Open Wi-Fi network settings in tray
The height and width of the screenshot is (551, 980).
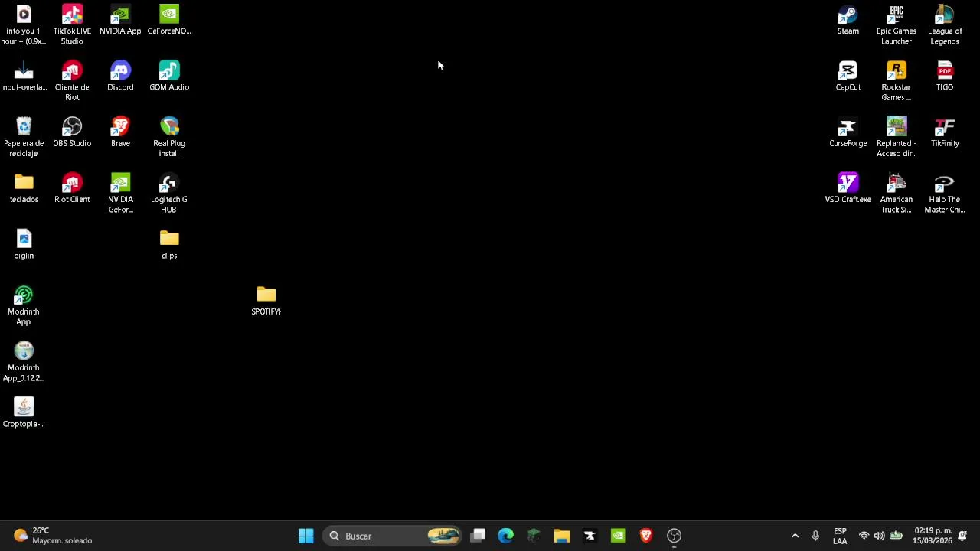864,536
